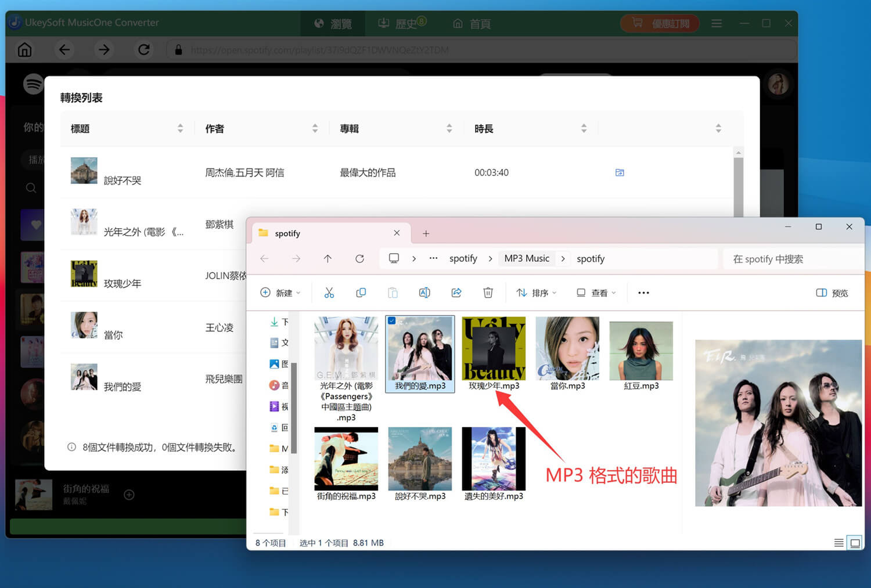Add a new Explorer tab
This screenshot has width=871, height=588.
(x=426, y=233)
